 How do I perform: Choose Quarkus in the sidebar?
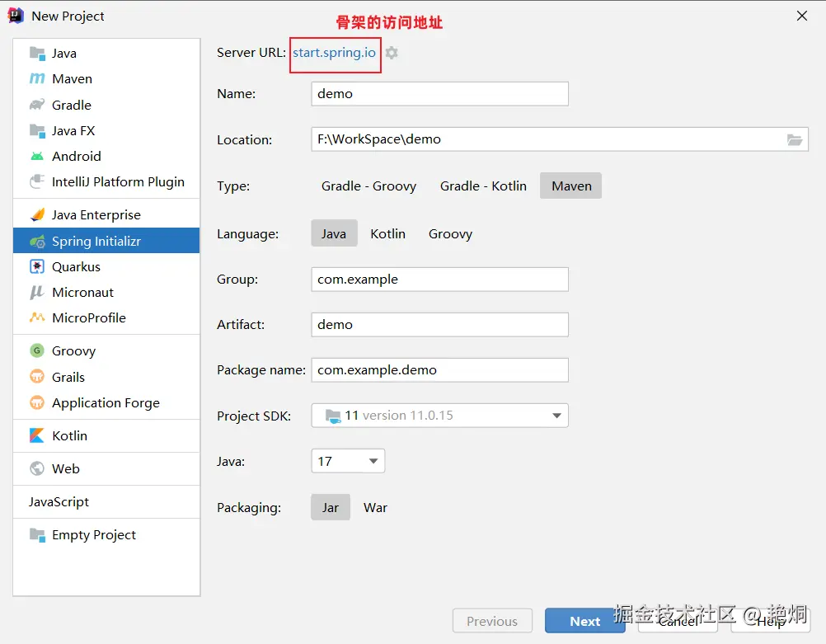106,266
